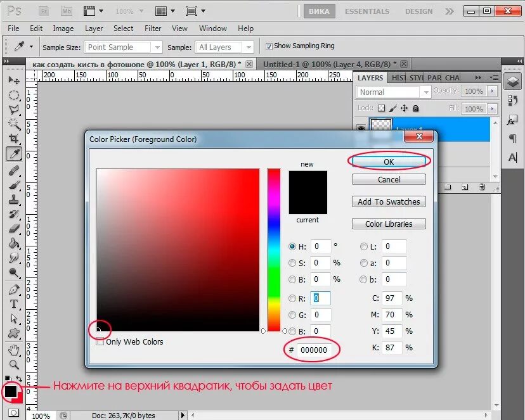The image size is (525, 420).
Task: Toggle Quick Mask mode icon
Action: pyautogui.click(x=13, y=412)
